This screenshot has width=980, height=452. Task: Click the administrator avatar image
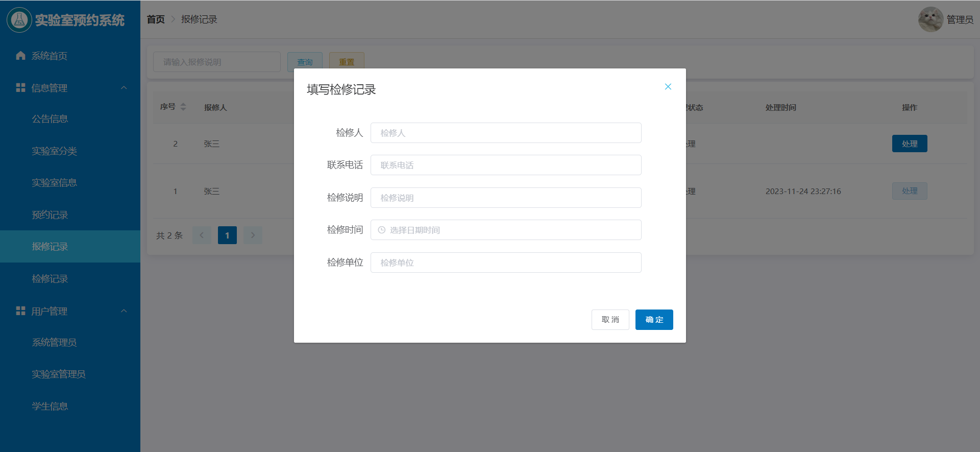[930, 19]
